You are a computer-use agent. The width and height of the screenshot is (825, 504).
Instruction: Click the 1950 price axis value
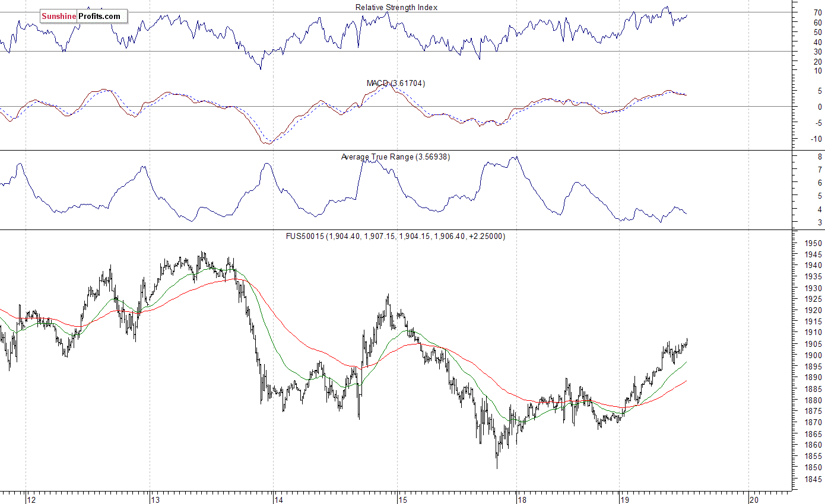(x=813, y=243)
